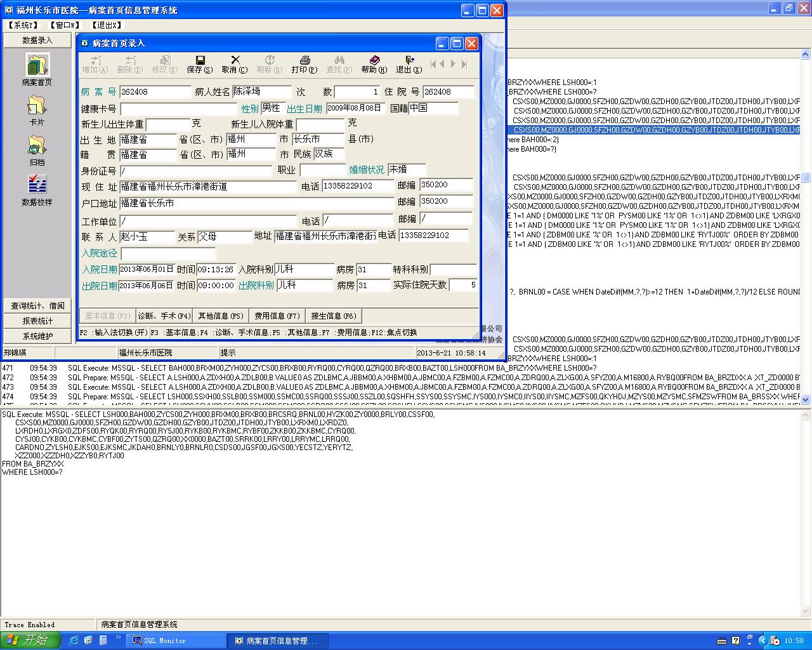Open Help (帮助) book icon

coord(374,63)
